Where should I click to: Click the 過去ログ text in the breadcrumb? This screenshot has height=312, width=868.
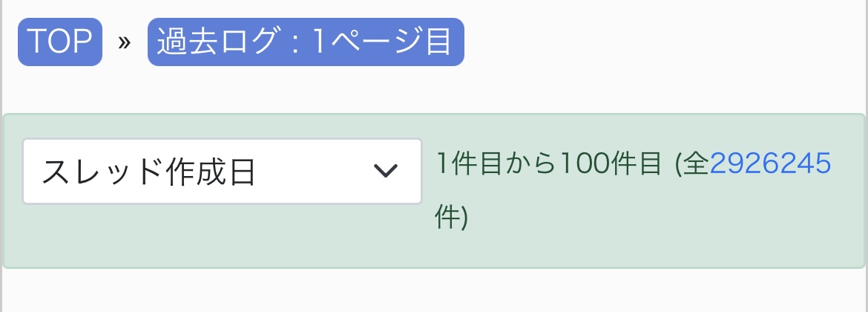pyautogui.click(x=210, y=42)
